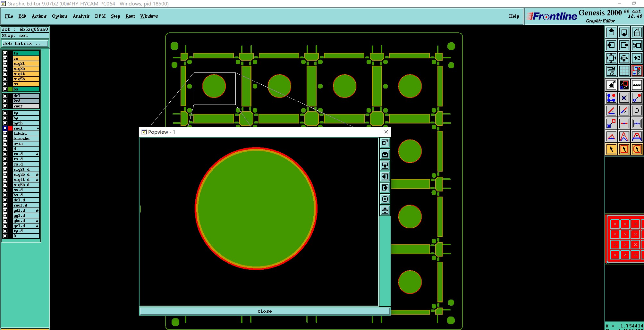Image resolution: width=644 pixels, height=330 pixels.
Task: Open the Rout menu
Action: click(130, 16)
